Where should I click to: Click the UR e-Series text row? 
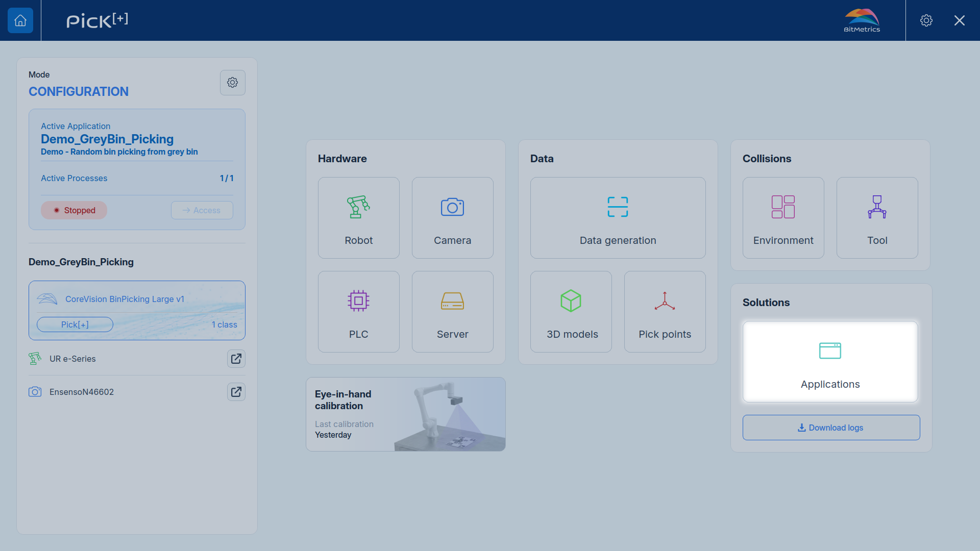coord(72,359)
